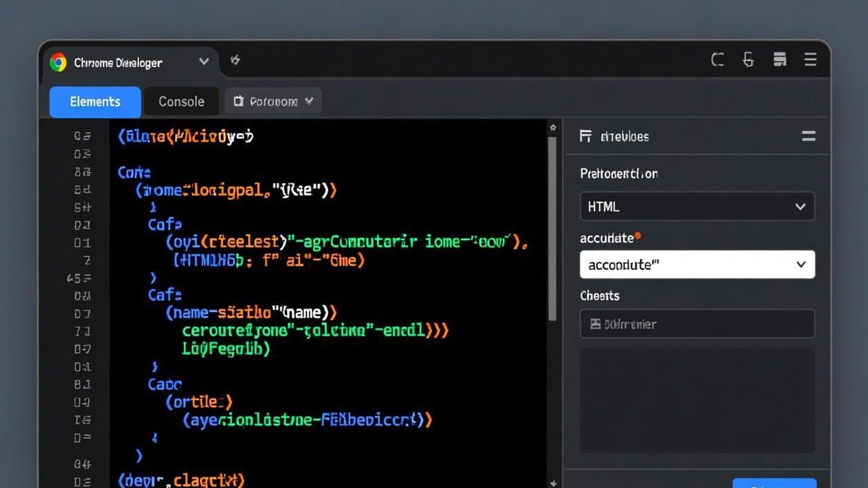Viewport: 868px width, 488px height.
Task: Click the C-shaped reload icon in top bar
Action: tap(717, 60)
